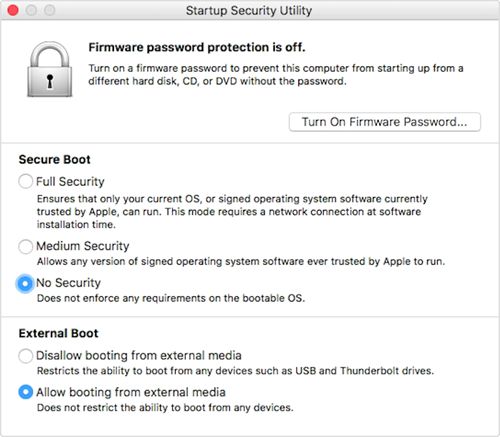Click the Startup Security Utility title bar
This screenshot has width=500, height=437.
pyautogui.click(x=249, y=10)
